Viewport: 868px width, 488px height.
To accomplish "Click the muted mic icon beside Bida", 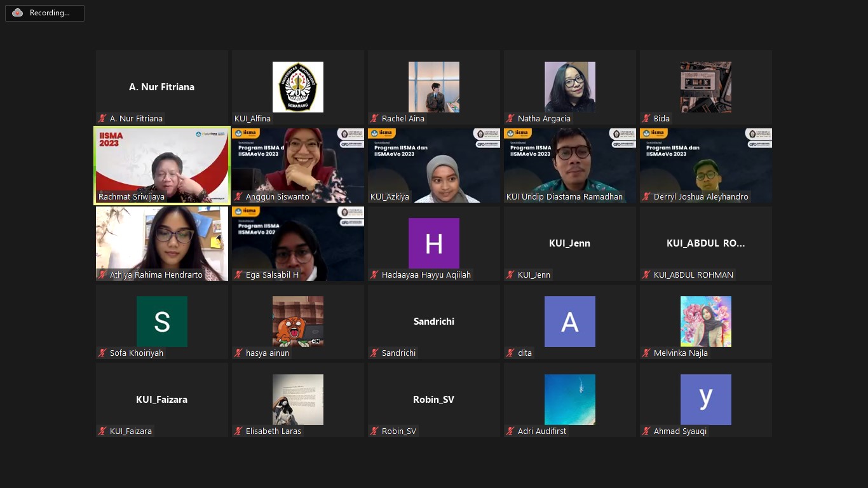I will coord(646,119).
